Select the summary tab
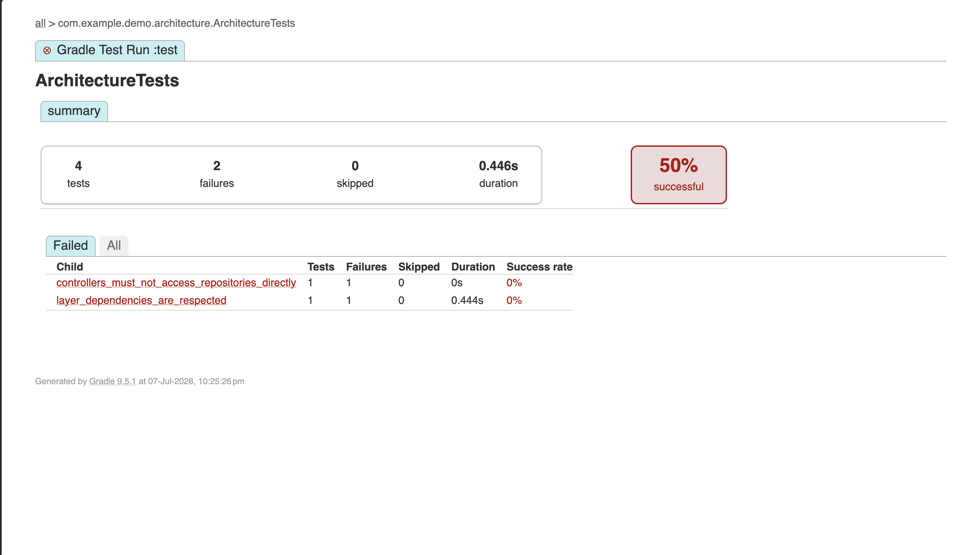The image size is (980, 555). (74, 111)
